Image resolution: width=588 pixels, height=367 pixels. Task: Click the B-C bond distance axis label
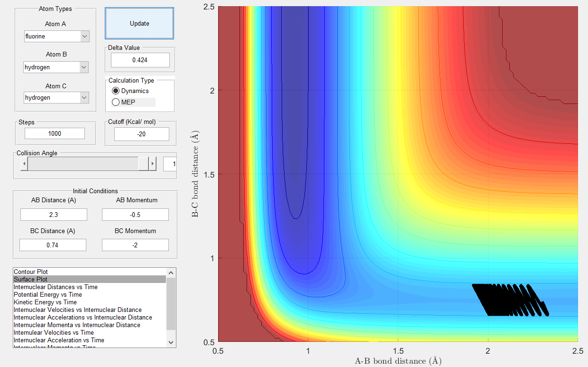195,174
